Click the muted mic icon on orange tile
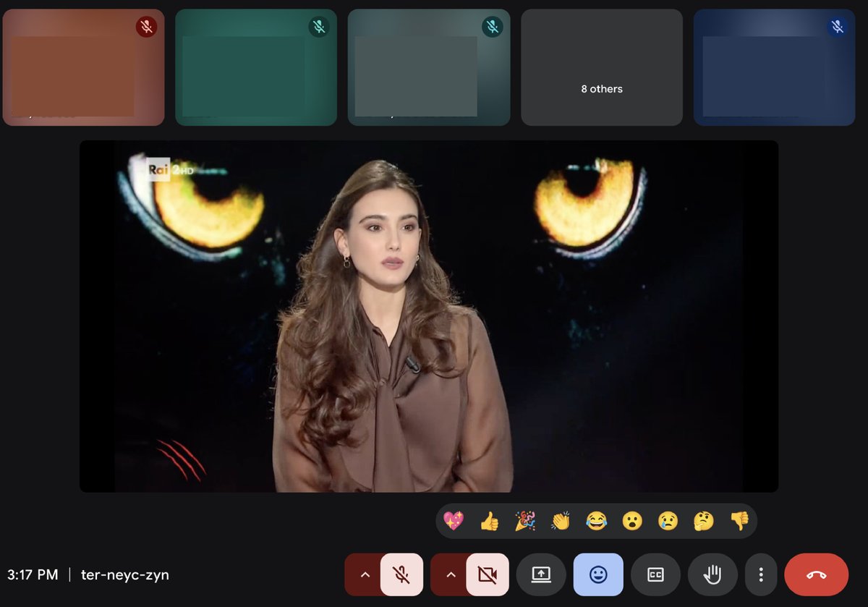Viewport: 868px width, 607px height. 146,27
